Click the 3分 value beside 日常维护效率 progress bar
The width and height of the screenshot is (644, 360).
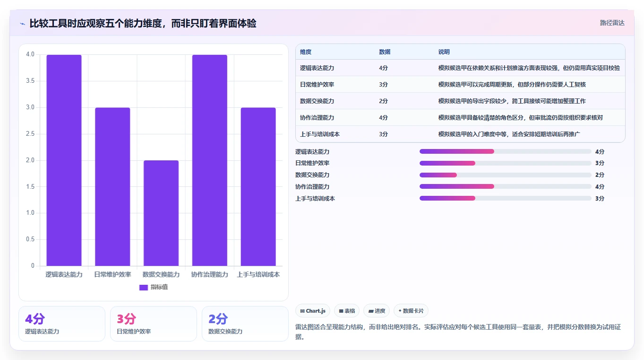point(600,163)
